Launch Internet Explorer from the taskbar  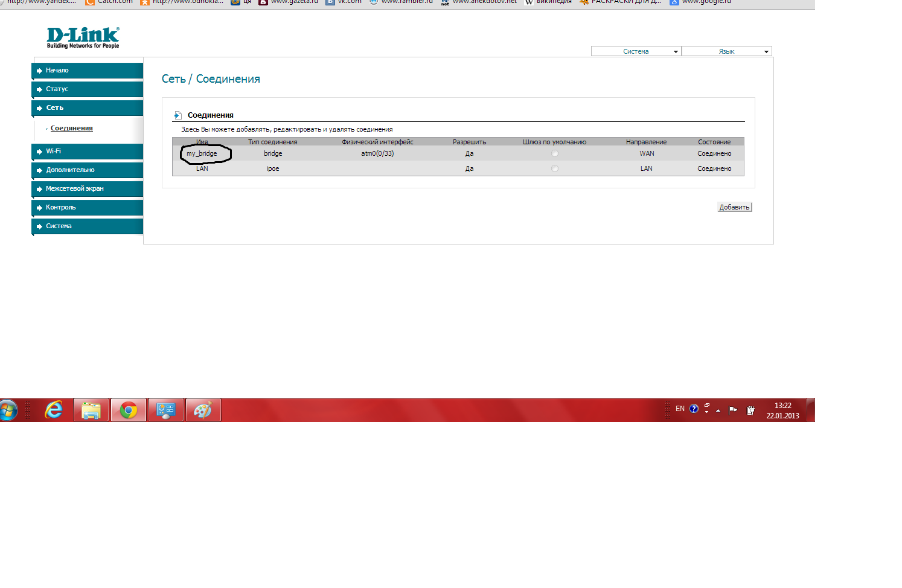pyautogui.click(x=54, y=411)
